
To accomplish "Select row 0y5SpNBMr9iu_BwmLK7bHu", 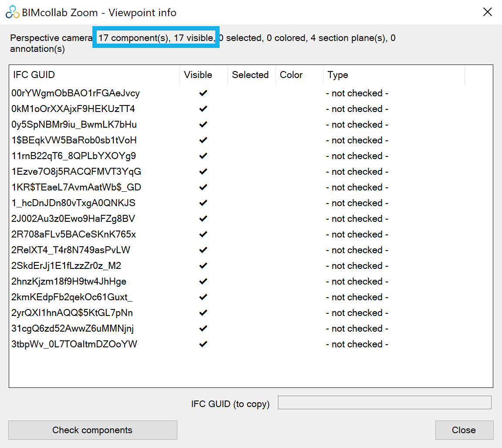I will click(x=251, y=125).
